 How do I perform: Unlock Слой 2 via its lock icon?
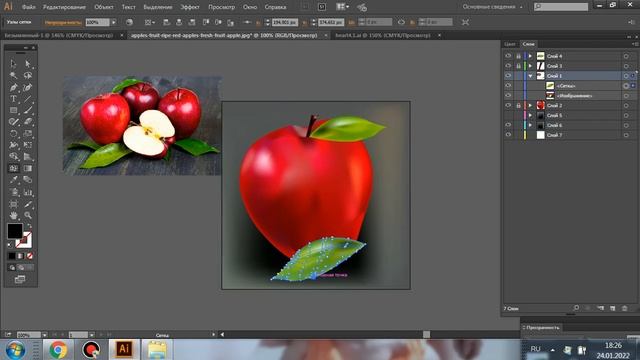518,105
